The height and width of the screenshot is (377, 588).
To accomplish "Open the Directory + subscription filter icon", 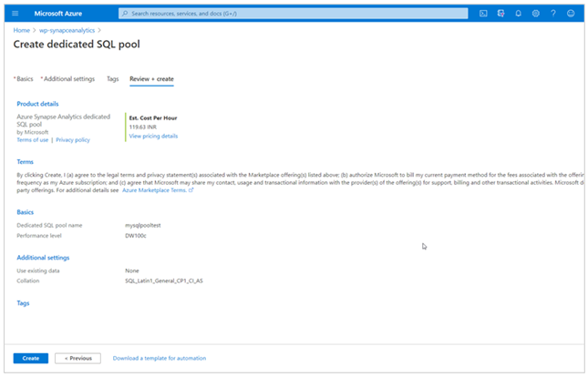I will (x=500, y=14).
